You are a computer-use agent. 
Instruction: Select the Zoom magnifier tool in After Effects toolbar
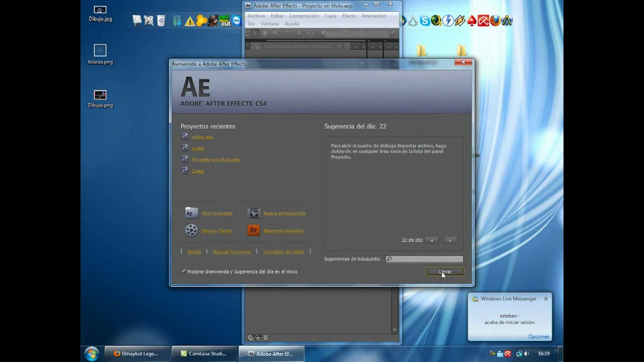click(276, 33)
